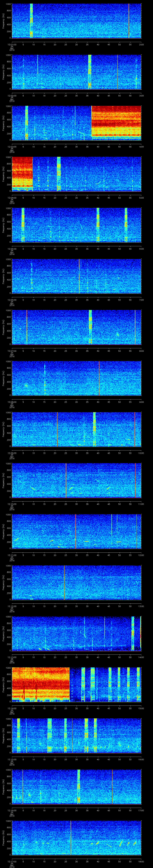Select the "12:03:00" start time label

(12, 146)
